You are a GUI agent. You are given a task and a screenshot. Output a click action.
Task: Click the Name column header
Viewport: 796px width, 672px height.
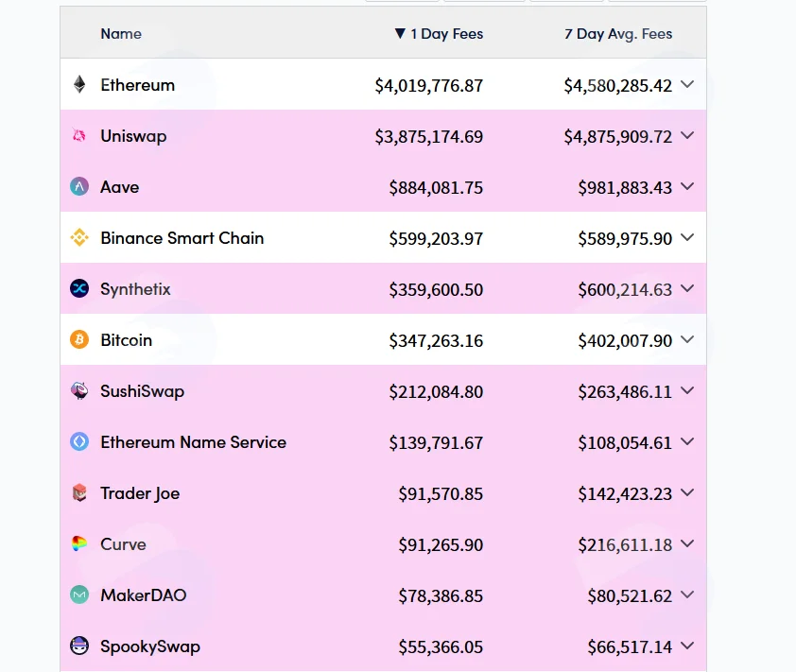tap(121, 34)
